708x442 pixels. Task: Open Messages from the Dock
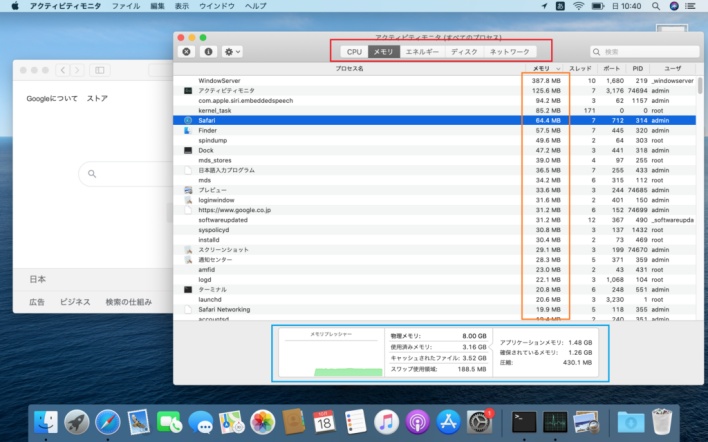pos(200,422)
